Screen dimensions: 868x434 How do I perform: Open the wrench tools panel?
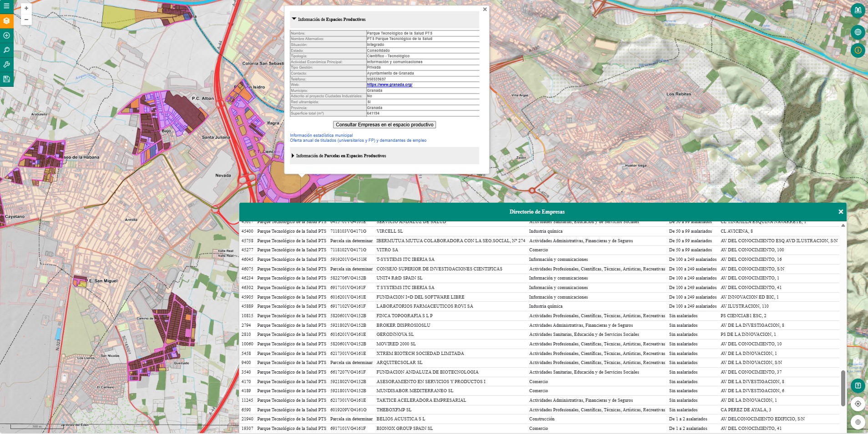[x=6, y=65]
